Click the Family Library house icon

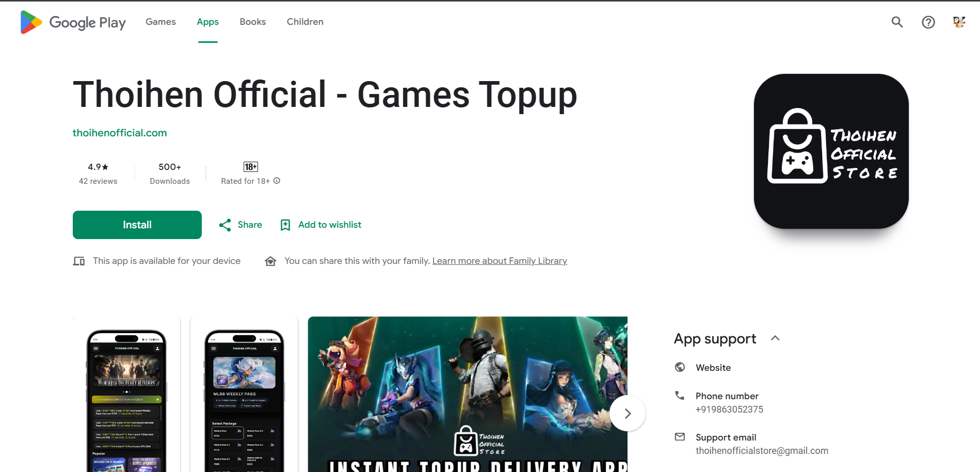point(270,261)
